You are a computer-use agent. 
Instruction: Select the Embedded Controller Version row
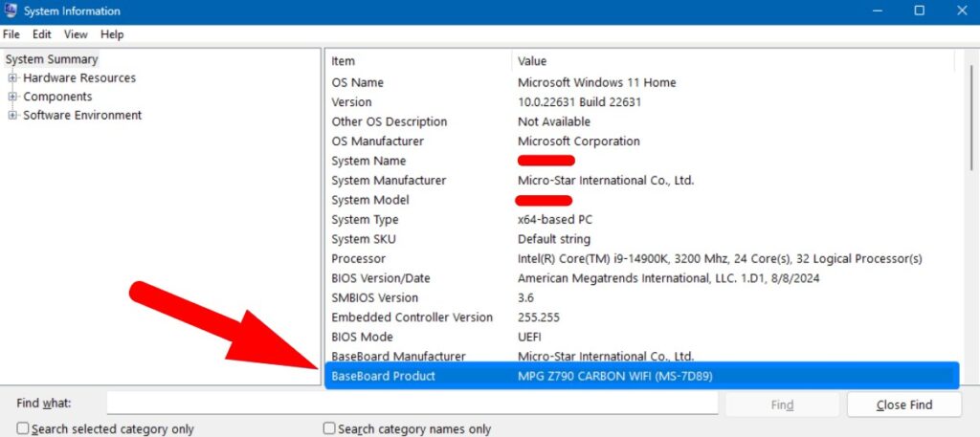(642, 317)
